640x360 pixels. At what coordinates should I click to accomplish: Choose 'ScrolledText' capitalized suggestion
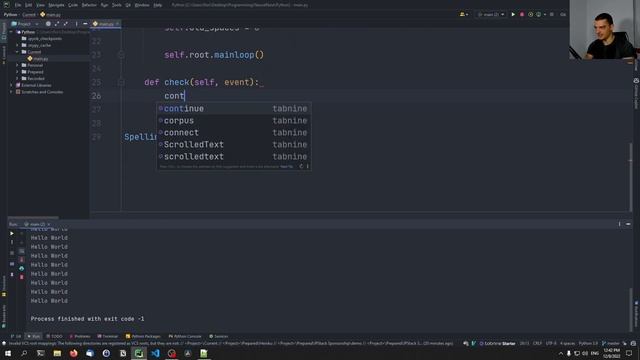click(x=234, y=144)
